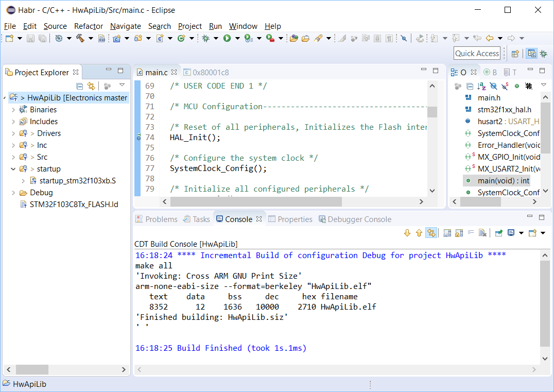Select STM32F103C8Tx_FLASH.ld file
The height and width of the screenshot is (392, 554).
74,204
